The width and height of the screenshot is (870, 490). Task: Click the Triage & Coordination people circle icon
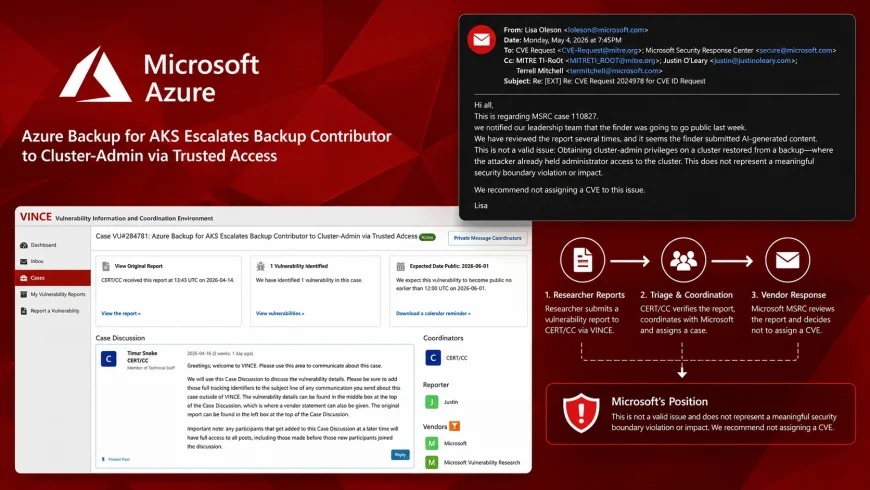684,260
